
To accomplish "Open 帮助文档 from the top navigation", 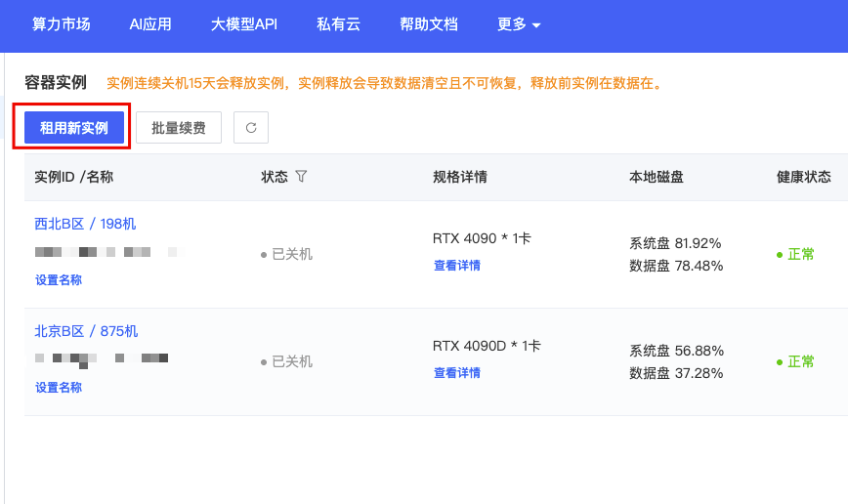I will [x=429, y=24].
